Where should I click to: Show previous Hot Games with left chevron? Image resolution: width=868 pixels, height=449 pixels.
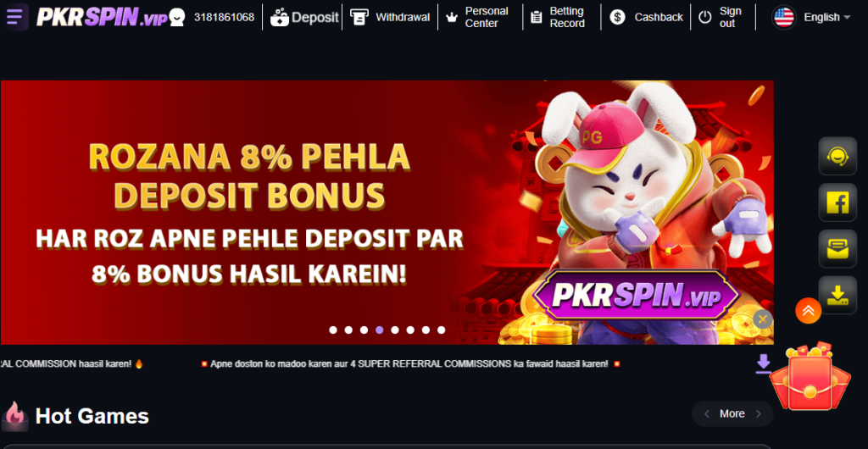(707, 413)
